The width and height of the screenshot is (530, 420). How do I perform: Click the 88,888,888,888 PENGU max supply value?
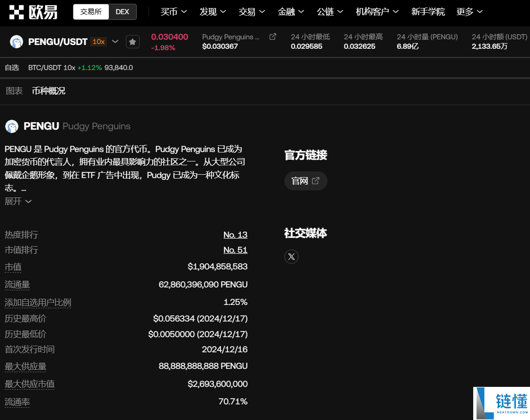pyautogui.click(x=203, y=366)
